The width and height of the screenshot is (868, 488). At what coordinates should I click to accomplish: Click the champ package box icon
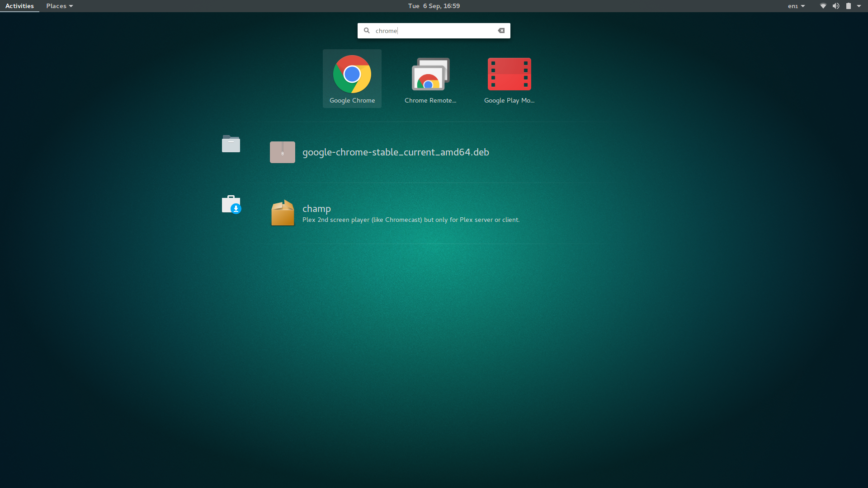click(x=283, y=213)
